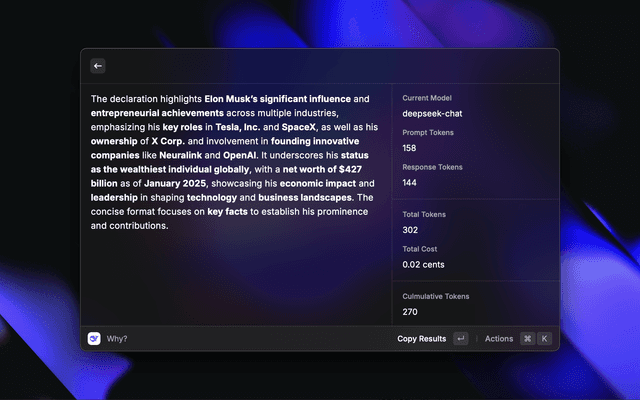This screenshot has height=400, width=640.
Task: Click the Prompt Tokens value 158
Action: [410, 148]
